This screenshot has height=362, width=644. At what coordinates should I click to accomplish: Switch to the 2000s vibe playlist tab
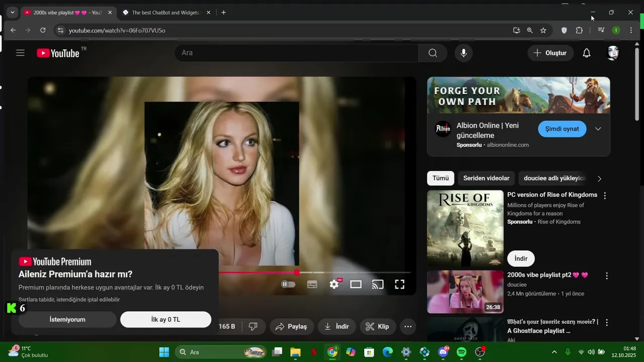point(68,13)
